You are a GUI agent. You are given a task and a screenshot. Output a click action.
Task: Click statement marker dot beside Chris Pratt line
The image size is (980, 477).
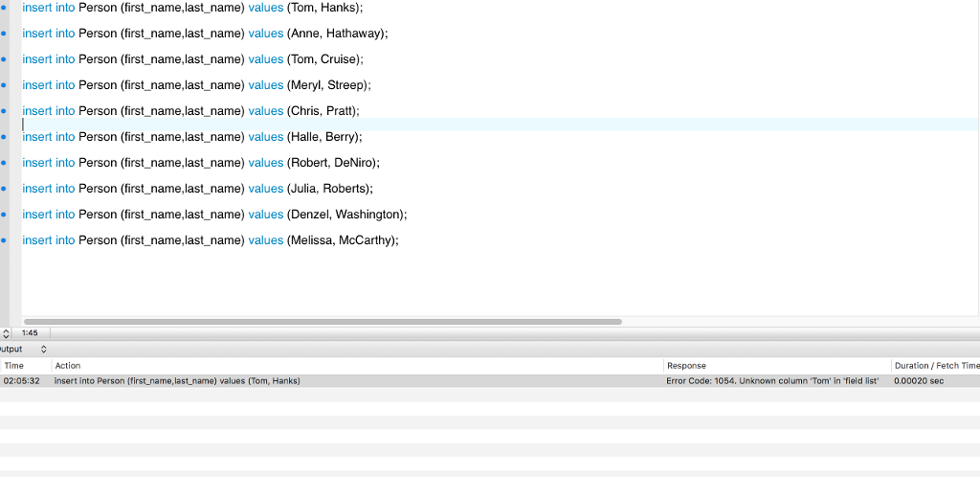(4, 111)
